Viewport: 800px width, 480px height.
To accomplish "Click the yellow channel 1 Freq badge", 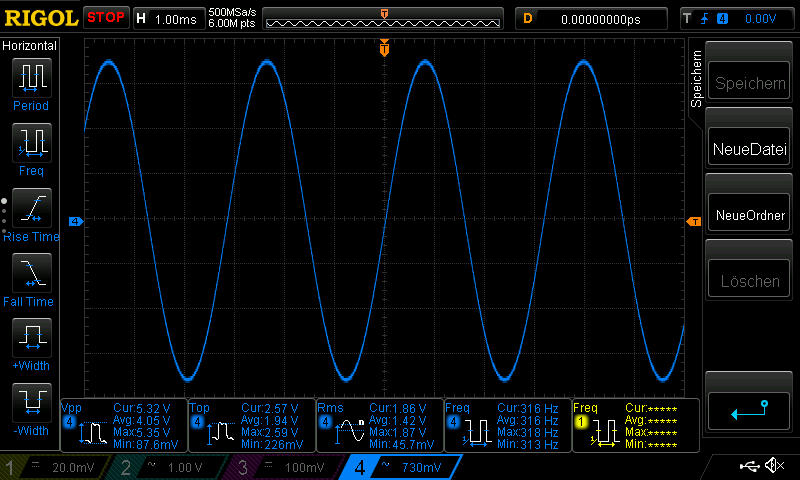I will tap(581, 422).
